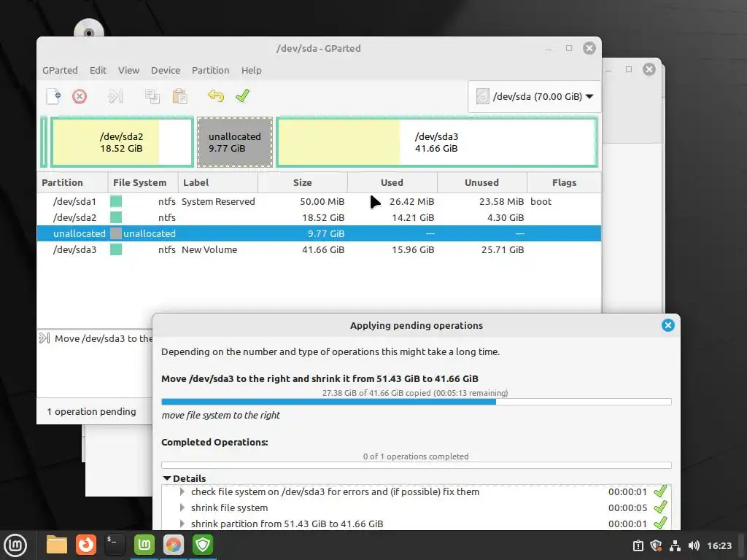Close the Applying pending operations dialog

[668, 325]
